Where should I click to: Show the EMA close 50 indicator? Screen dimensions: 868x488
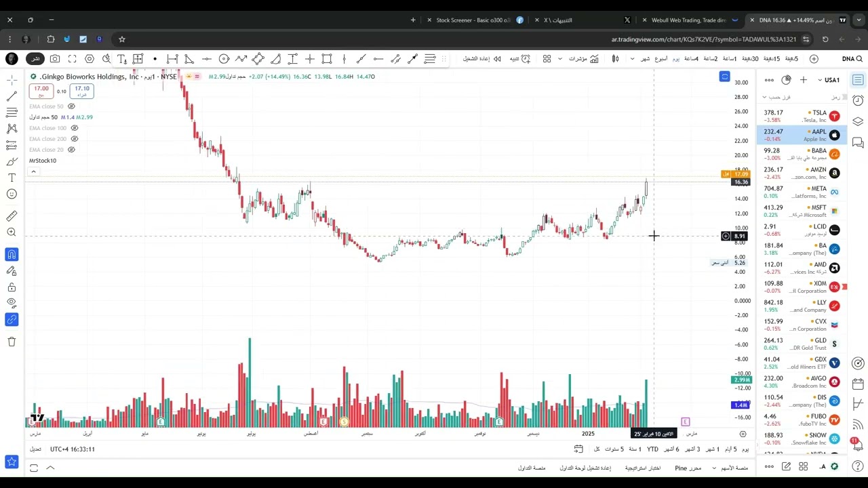[x=71, y=106]
